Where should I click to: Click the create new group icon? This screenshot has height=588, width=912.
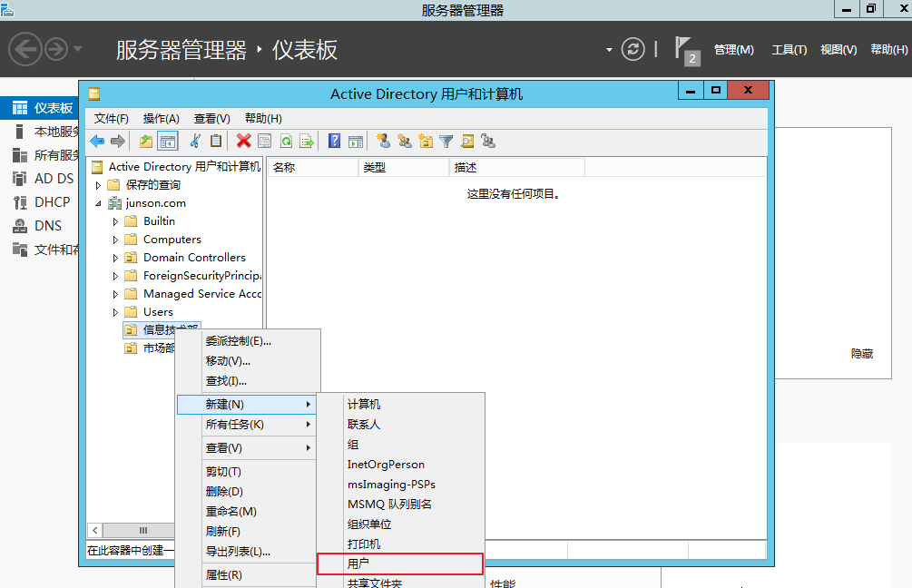[x=404, y=141]
